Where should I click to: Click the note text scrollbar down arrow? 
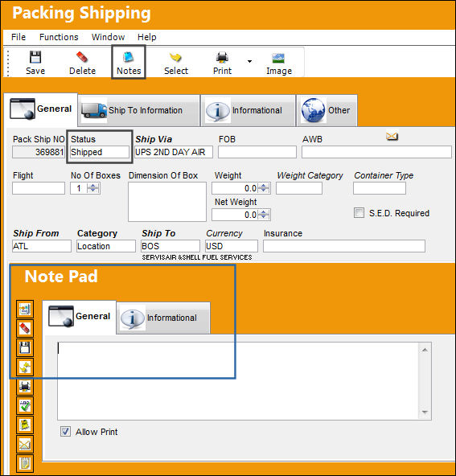coord(425,412)
